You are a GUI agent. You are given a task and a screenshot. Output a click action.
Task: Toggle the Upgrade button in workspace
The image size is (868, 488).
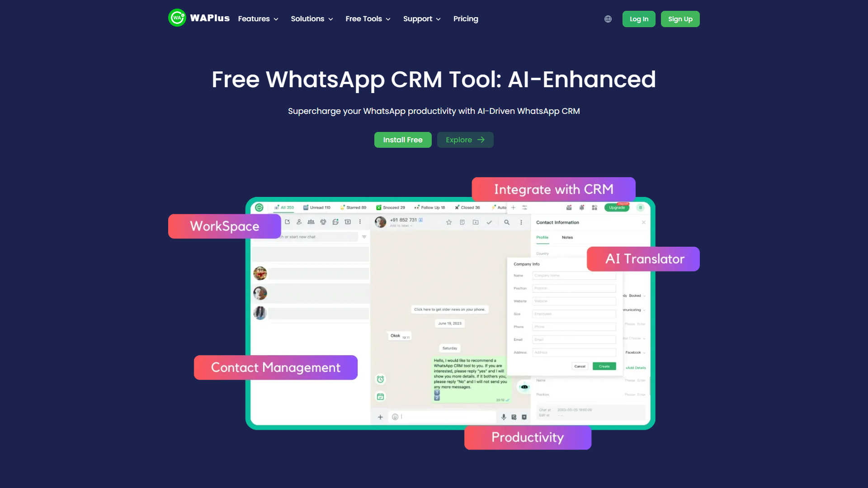[618, 207]
